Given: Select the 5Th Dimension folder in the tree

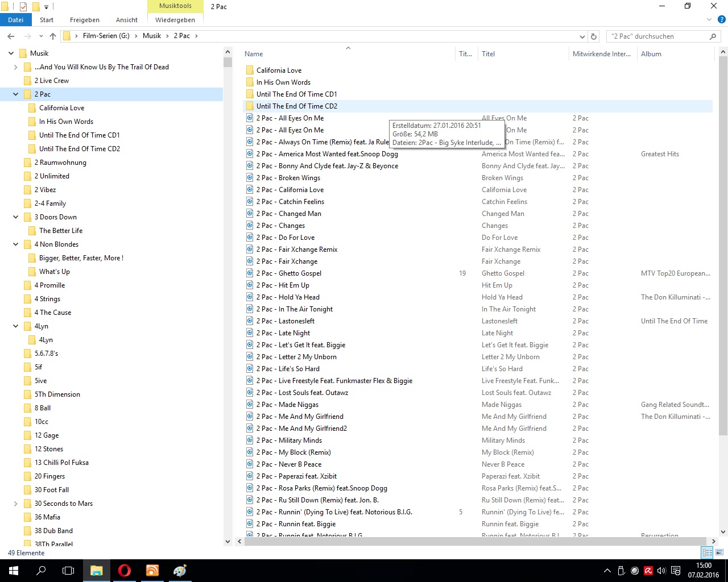Looking at the screenshot, I should click(57, 394).
